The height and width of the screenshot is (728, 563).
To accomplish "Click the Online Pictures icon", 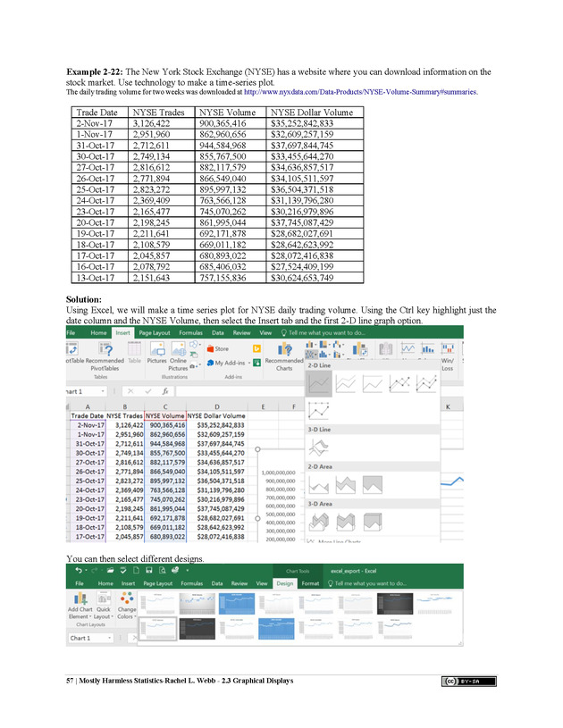I will pyautogui.click(x=178, y=348).
